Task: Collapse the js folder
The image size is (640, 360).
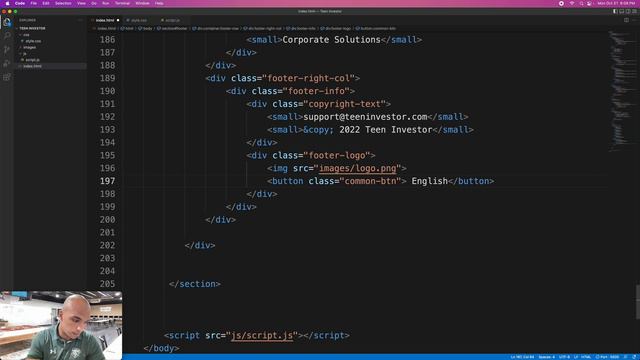Action: click(24, 53)
